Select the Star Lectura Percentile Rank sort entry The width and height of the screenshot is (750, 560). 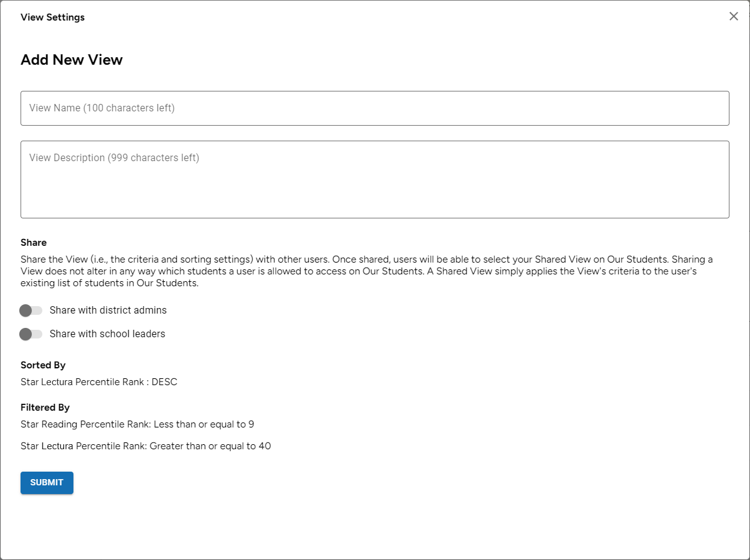[x=99, y=382]
